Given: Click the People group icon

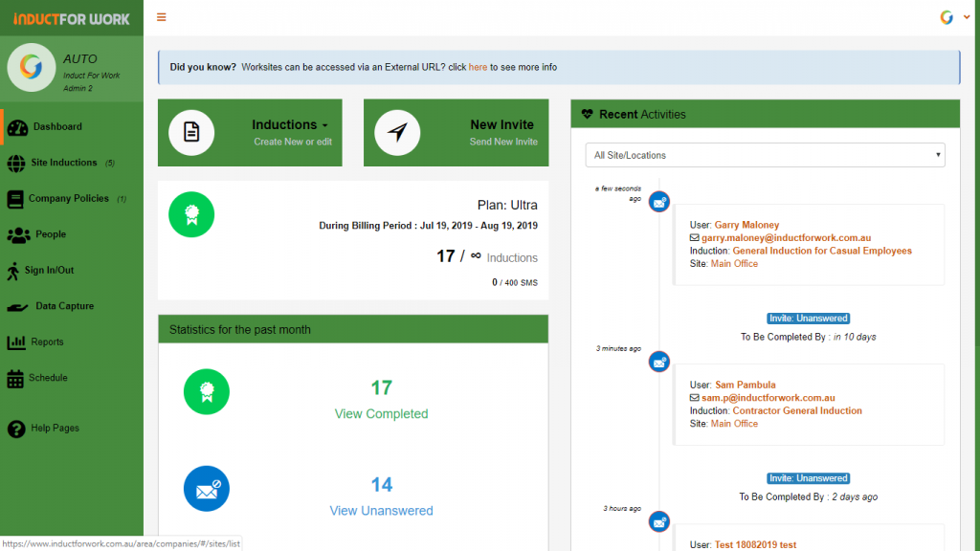Looking at the screenshot, I should (x=19, y=235).
